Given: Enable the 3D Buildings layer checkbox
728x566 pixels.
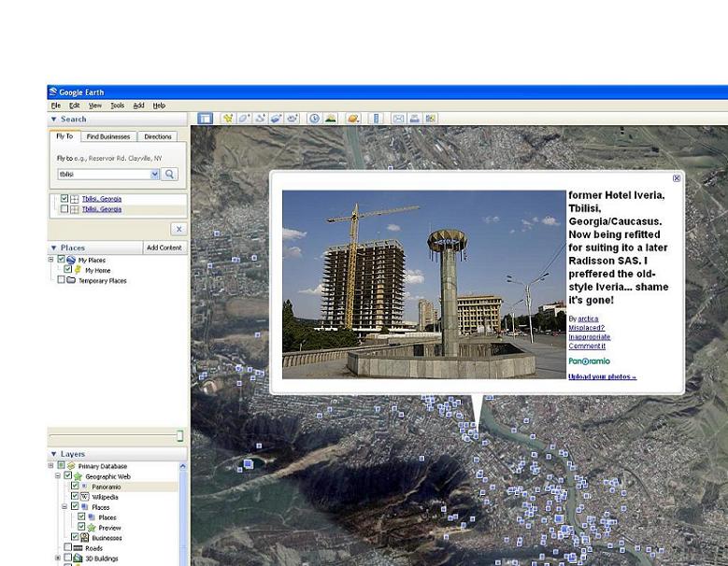Looking at the screenshot, I should click(x=68, y=558).
